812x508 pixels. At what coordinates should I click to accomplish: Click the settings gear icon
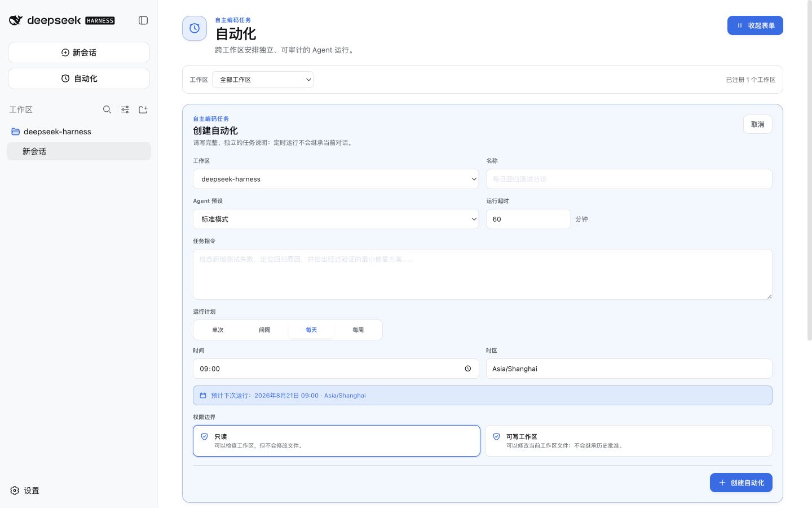(x=15, y=491)
